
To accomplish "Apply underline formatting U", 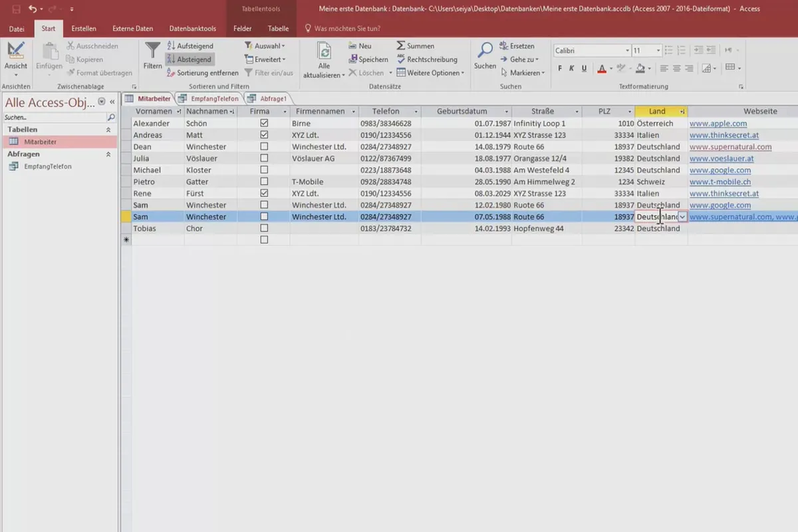I will tap(584, 68).
